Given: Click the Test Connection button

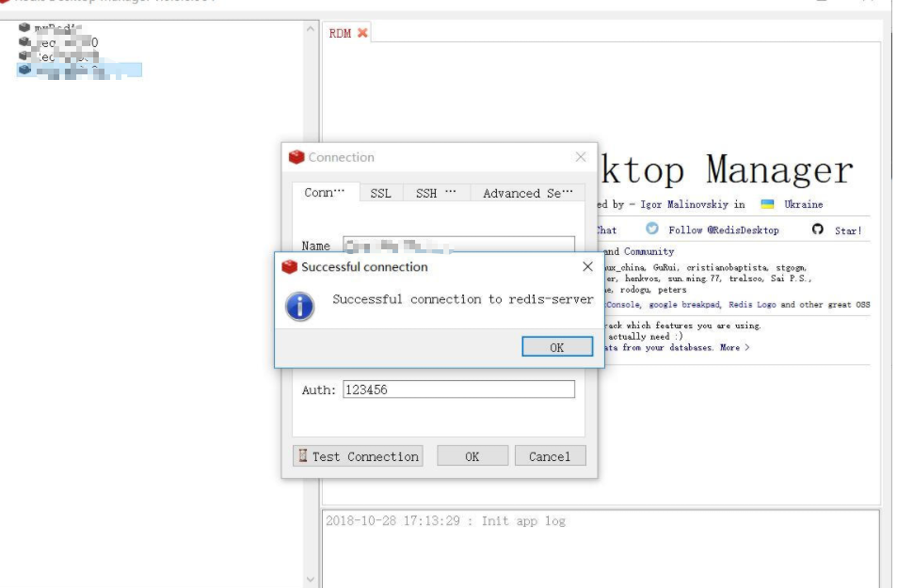Looking at the screenshot, I should [358, 456].
